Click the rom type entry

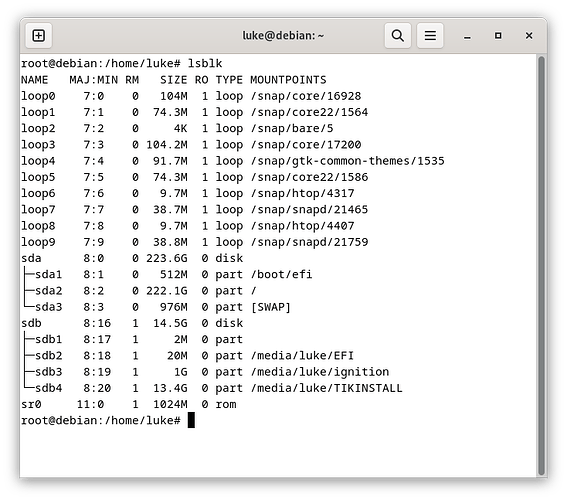click(226, 405)
